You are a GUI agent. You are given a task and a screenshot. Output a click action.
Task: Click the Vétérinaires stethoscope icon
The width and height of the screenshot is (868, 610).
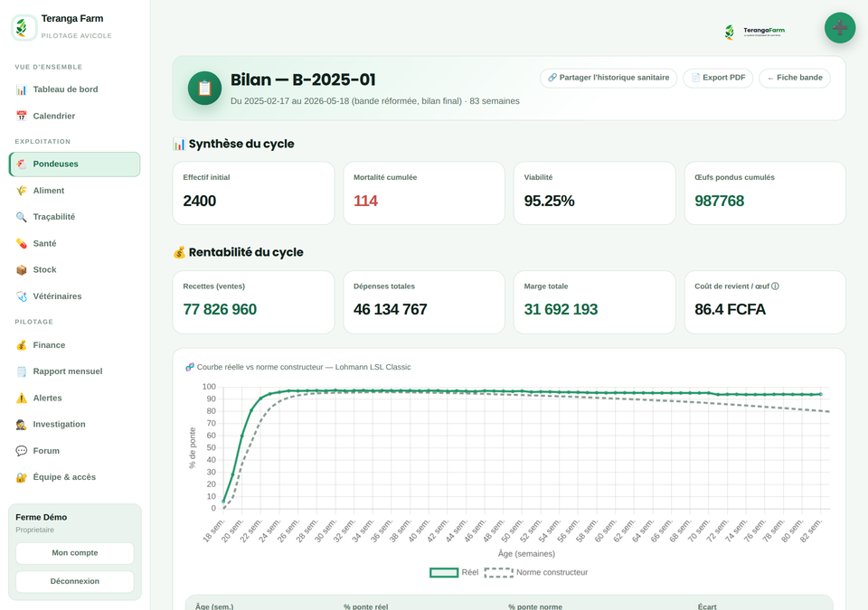coord(22,296)
